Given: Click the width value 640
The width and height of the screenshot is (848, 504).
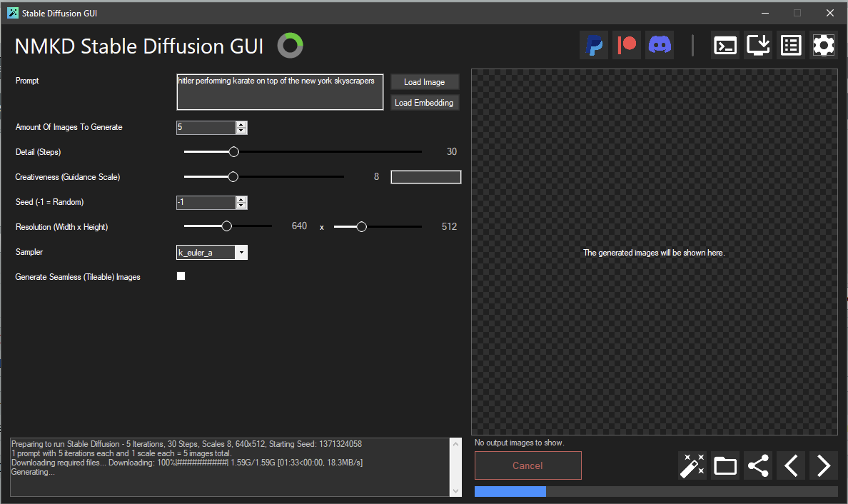Looking at the screenshot, I should [x=299, y=226].
